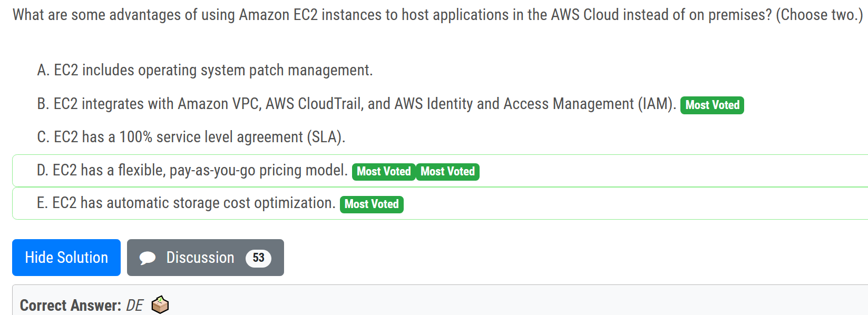Click the speech bubble icon on Discussion
The width and height of the screenshot is (868, 315).
(x=148, y=258)
